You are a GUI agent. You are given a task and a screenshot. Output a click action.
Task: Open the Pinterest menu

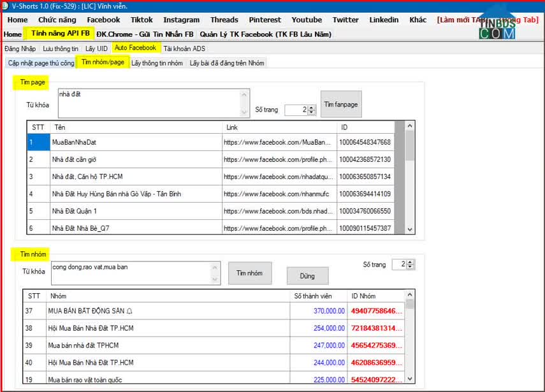265,20
